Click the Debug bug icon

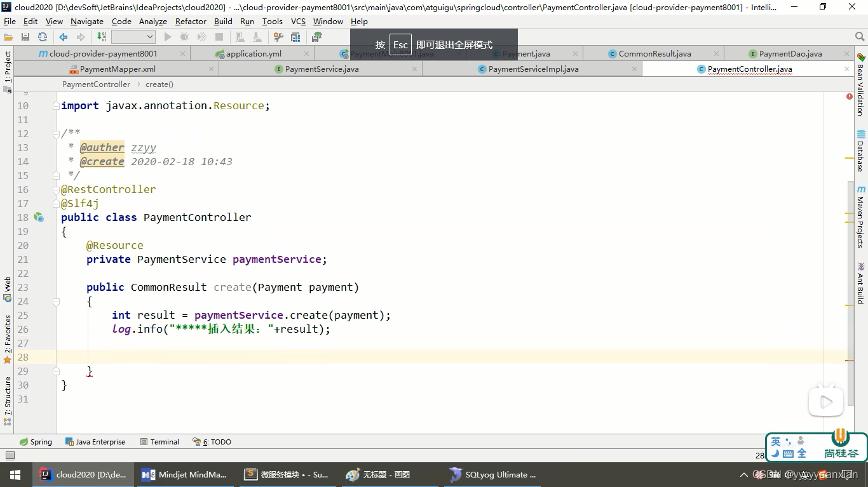(185, 37)
